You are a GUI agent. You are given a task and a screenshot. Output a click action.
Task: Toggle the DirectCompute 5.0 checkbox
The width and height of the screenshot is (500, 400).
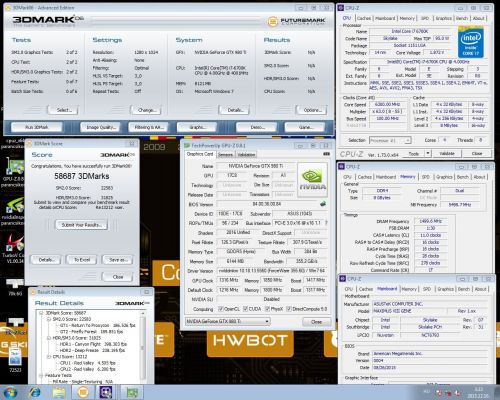pos(289,309)
